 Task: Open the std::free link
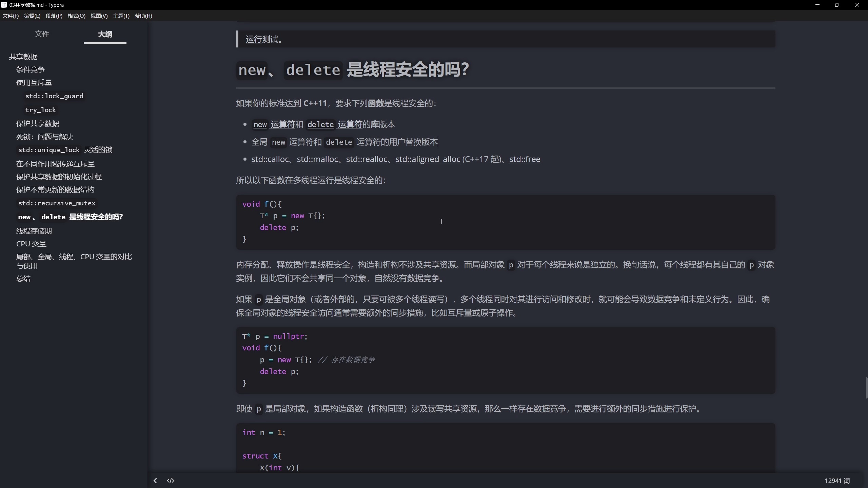pyautogui.click(x=525, y=159)
